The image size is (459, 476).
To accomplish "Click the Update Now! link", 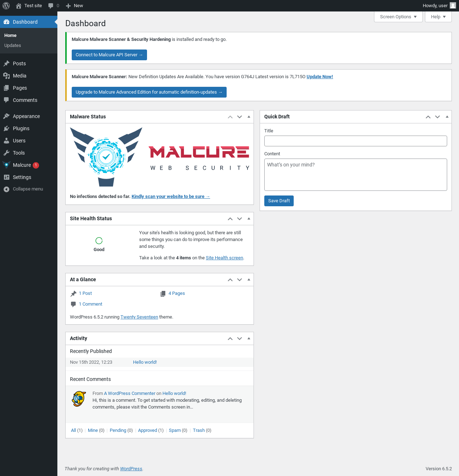I will (x=320, y=77).
